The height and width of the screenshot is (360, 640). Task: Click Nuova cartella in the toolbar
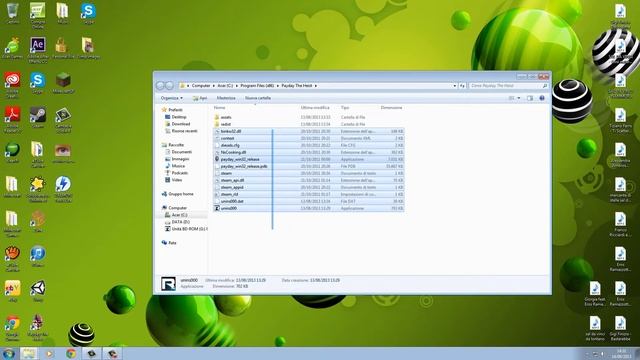point(258,98)
